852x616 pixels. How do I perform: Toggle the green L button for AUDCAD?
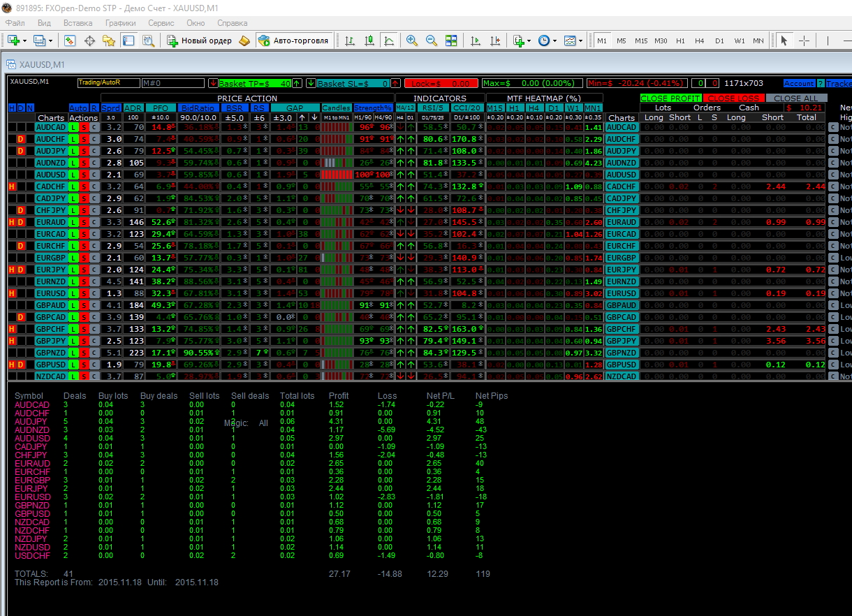[x=74, y=128]
